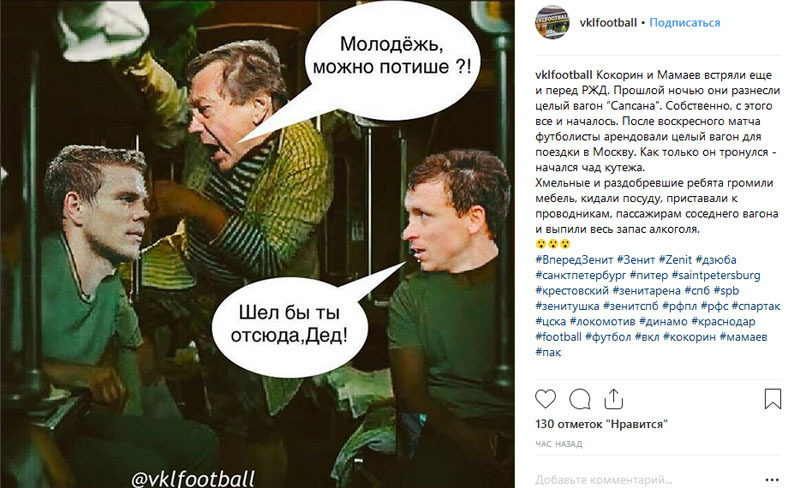Open more options three-dot menu
The height and width of the screenshot is (488, 800).
(x=772, y=479)
